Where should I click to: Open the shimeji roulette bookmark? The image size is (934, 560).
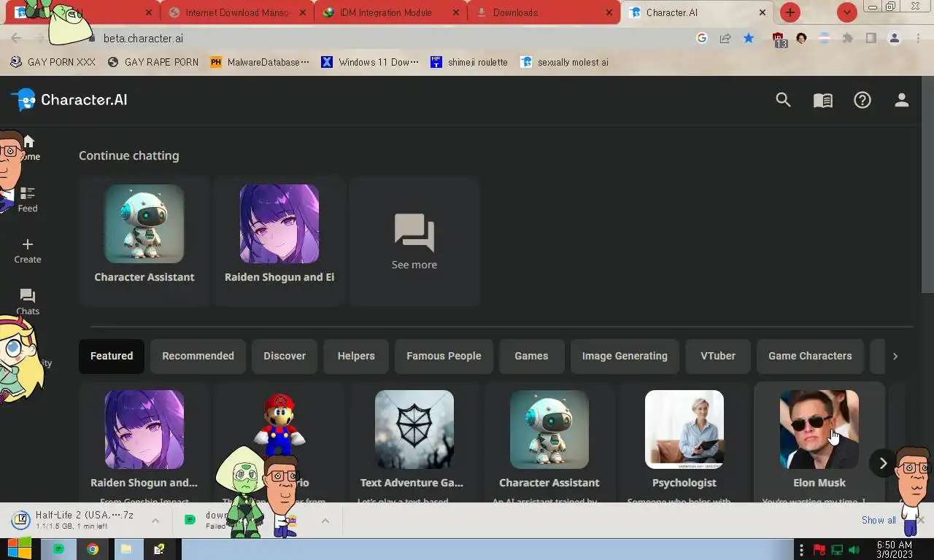tap(469, 62)
